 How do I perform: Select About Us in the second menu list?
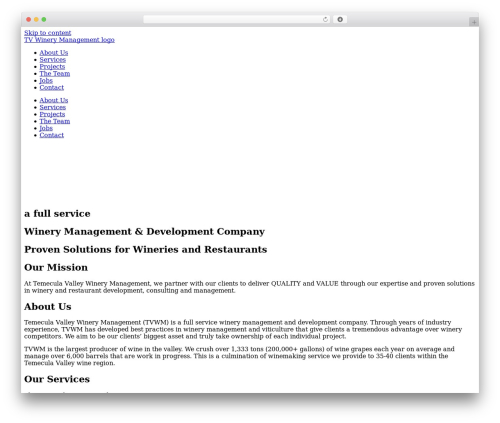[54, 100]
